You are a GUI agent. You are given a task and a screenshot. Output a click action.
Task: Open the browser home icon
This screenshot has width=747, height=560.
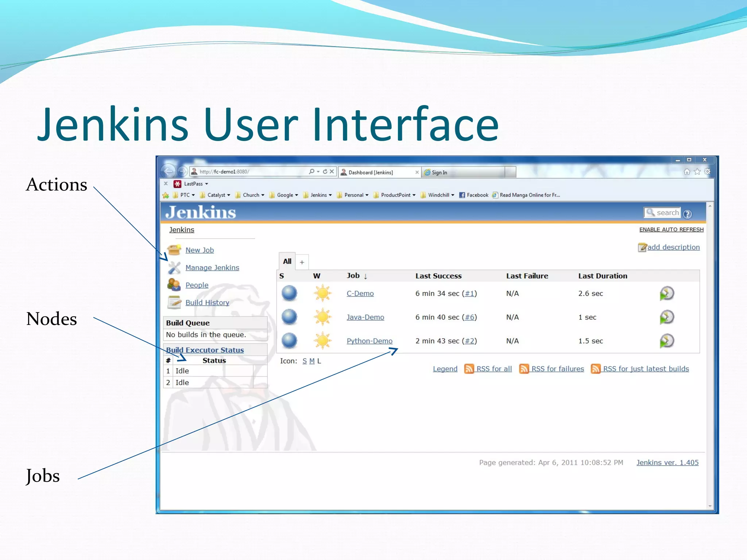(687, 171)
